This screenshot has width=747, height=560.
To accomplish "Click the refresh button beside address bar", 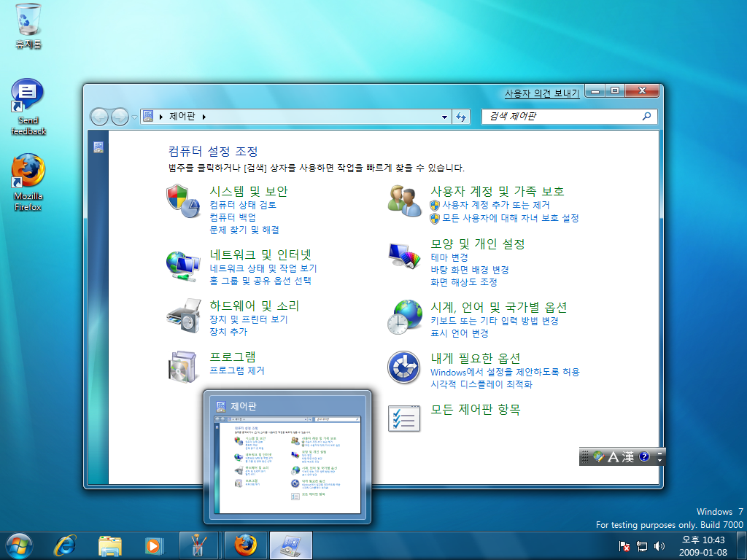I will [x=461, y=117].
